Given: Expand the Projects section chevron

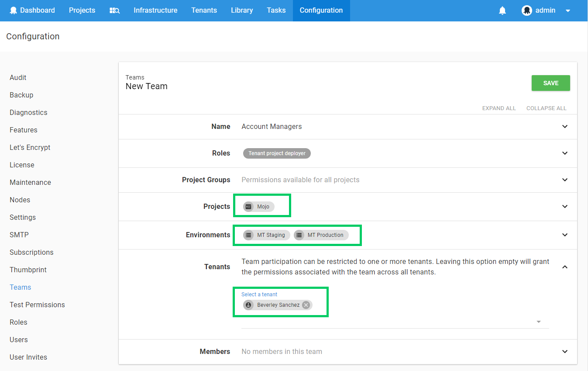Looking at the screenshot, I should 565,207.
